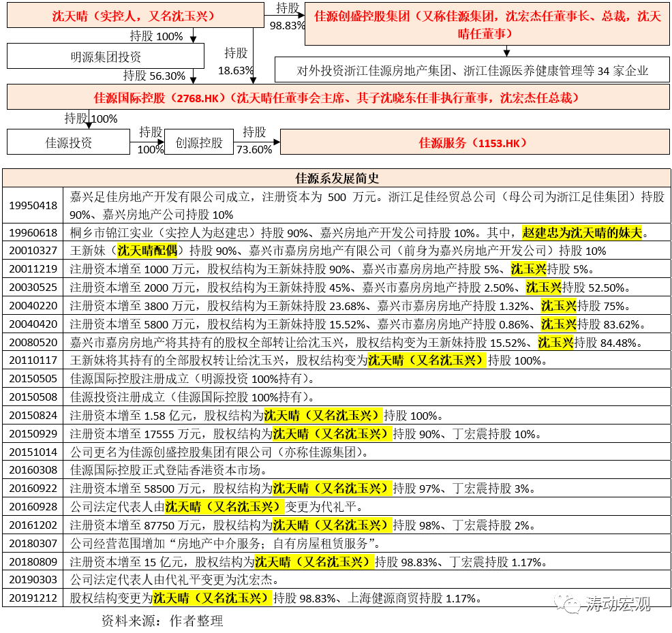
Task: Click the 沈天晴（实控人）box at top
Action: (134, 15)
